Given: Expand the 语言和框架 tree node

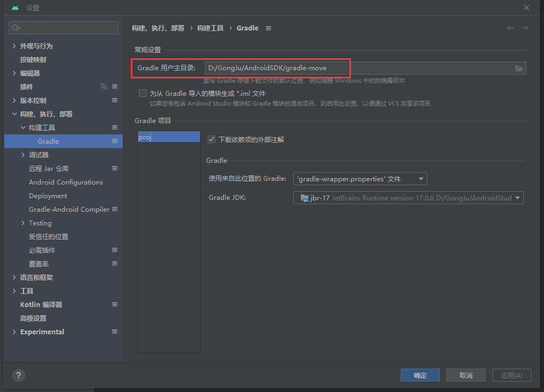Looking at the screenshot, I should pyautogui.click(x=14, y=277).
